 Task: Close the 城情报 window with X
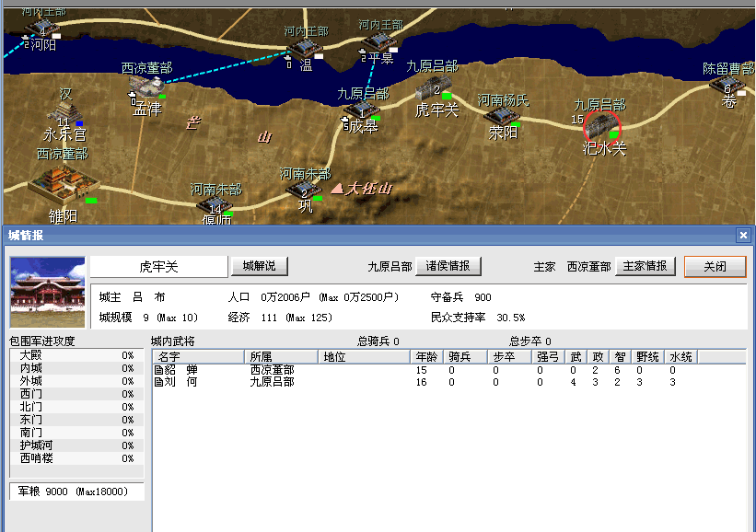click(x=743, y=236)
